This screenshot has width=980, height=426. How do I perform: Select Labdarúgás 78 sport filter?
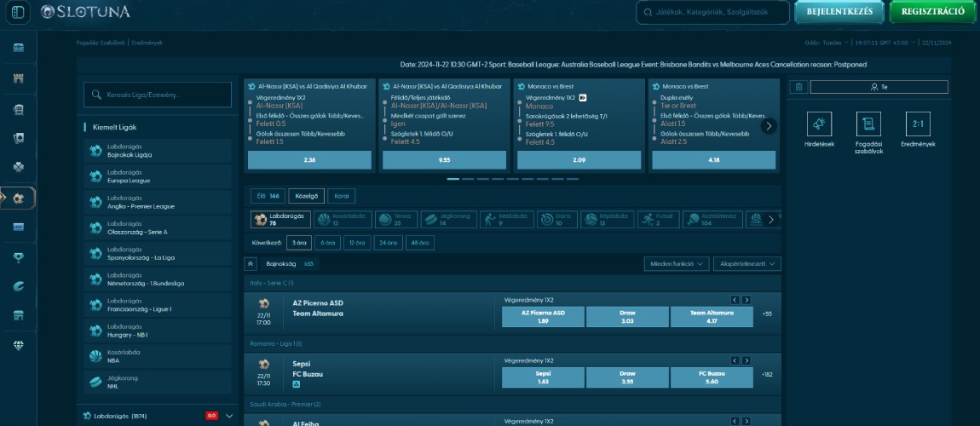click(280, 219)
